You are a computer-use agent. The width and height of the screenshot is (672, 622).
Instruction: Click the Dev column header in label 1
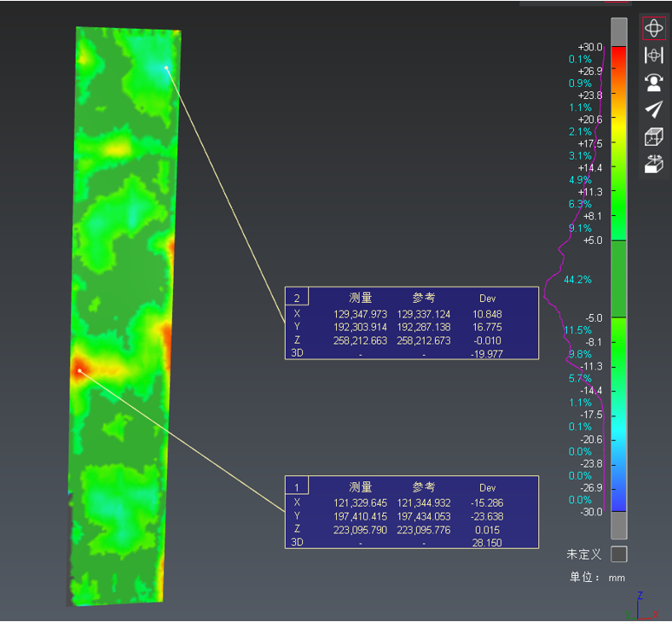pyautogui.click(x=487, y=487)
